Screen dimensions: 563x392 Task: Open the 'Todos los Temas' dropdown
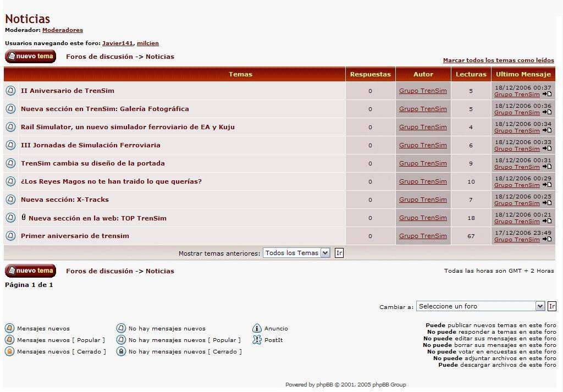[296, 253]
